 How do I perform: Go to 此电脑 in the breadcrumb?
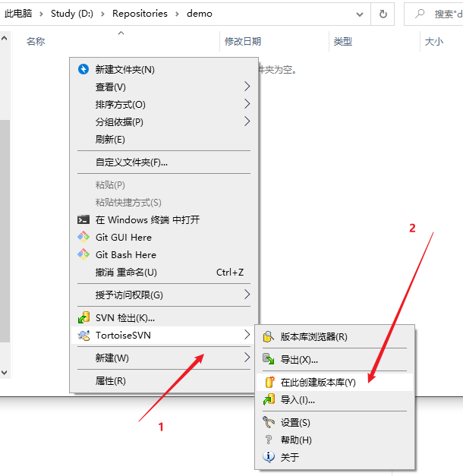(18, 14)
